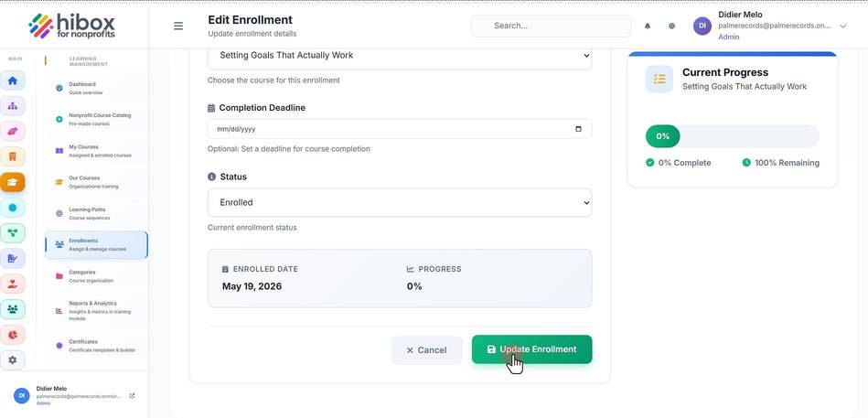
Task: Click the Update Enrollment button
Action: [532, 349]
